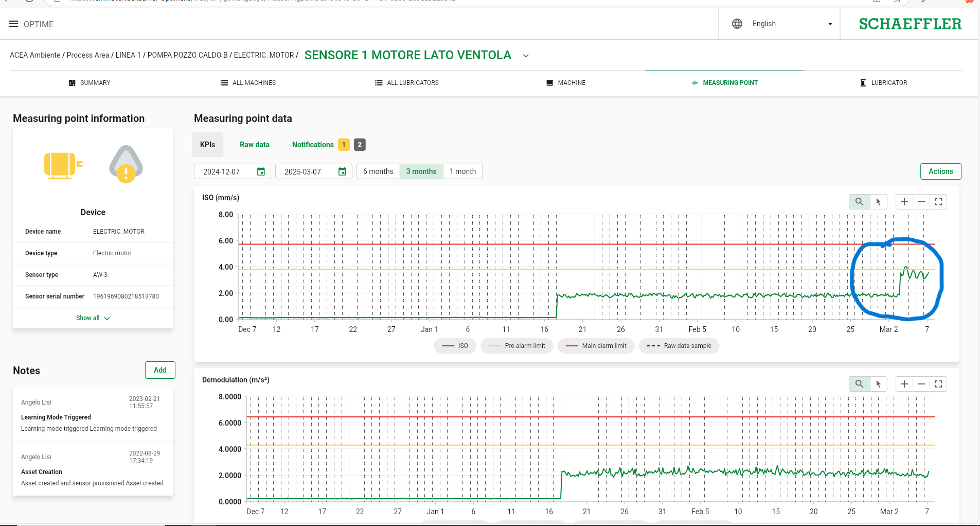This screenshot has width=980, height=526.
Task: Open the SUMMARY tab
Action: [90, 83]
